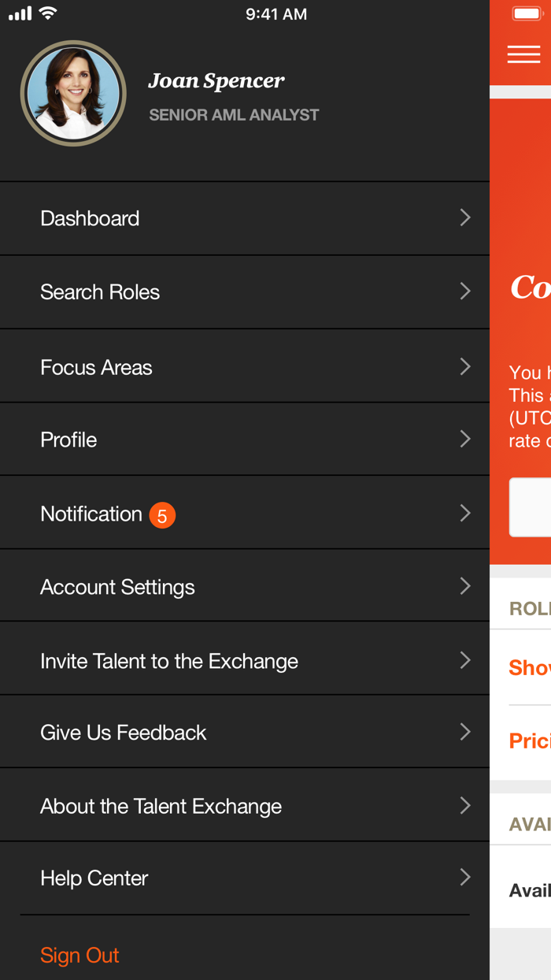551x980 pixels.
Task: Tap the Wi-Fi icon in the status bar
Action: (x=46, y=13)
